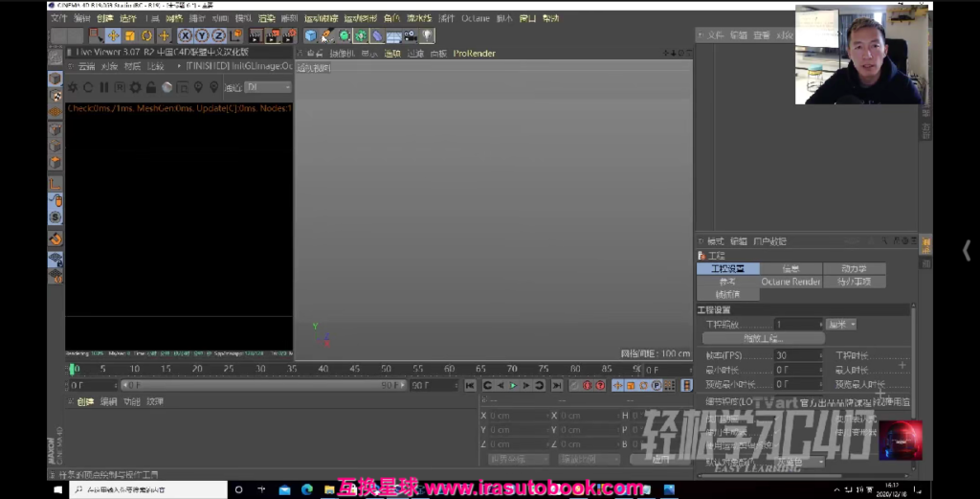Image resolution: width=980 pixels, height=499 pixels.
Task: Play the animation forward
Action: click(513, 386)
